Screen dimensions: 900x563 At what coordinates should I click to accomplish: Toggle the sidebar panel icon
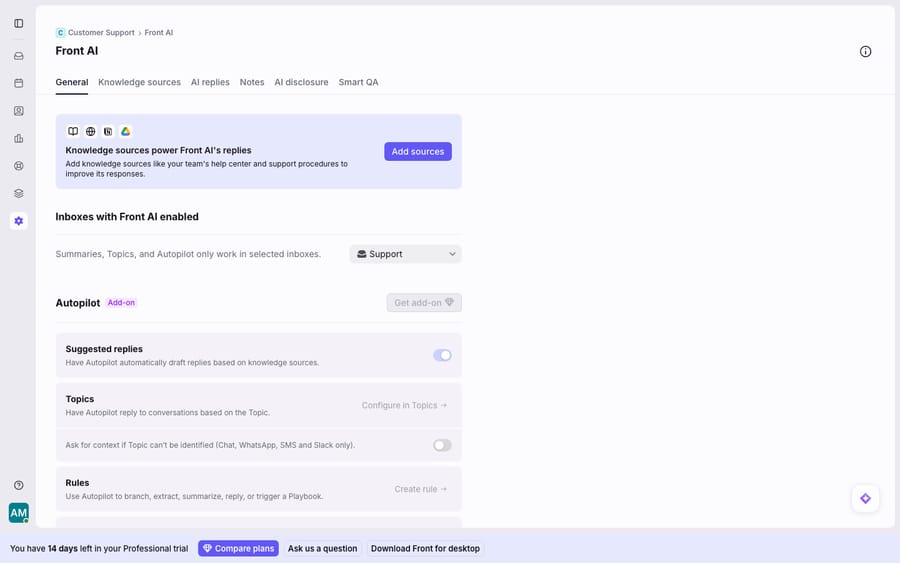pos(18,24)
